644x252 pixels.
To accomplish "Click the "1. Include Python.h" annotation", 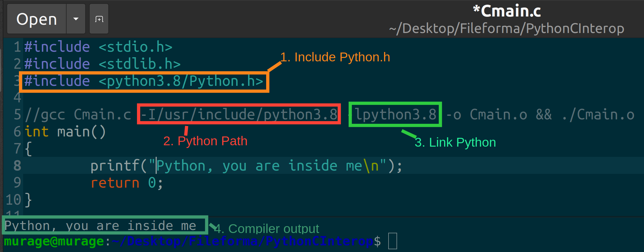I will pyautogui.click(x=336, y=57).
